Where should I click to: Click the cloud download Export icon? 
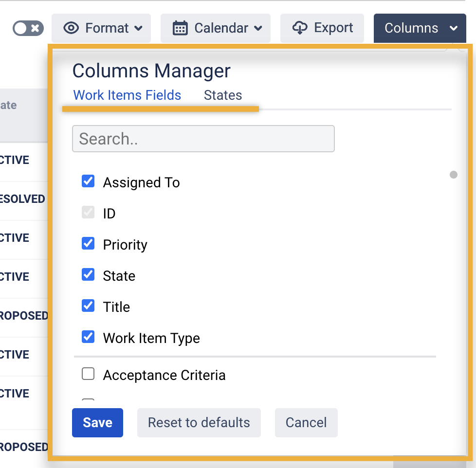300,28
